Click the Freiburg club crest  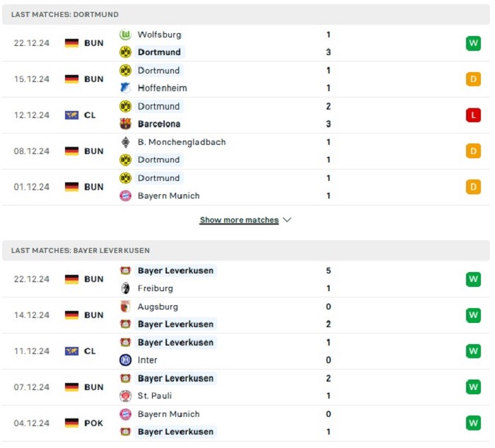click(125, 288)
